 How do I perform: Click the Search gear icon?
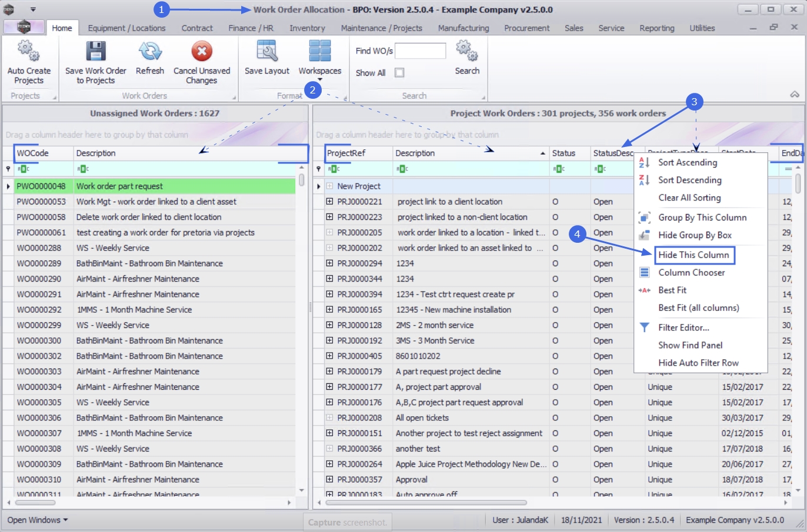click(467, 51)
